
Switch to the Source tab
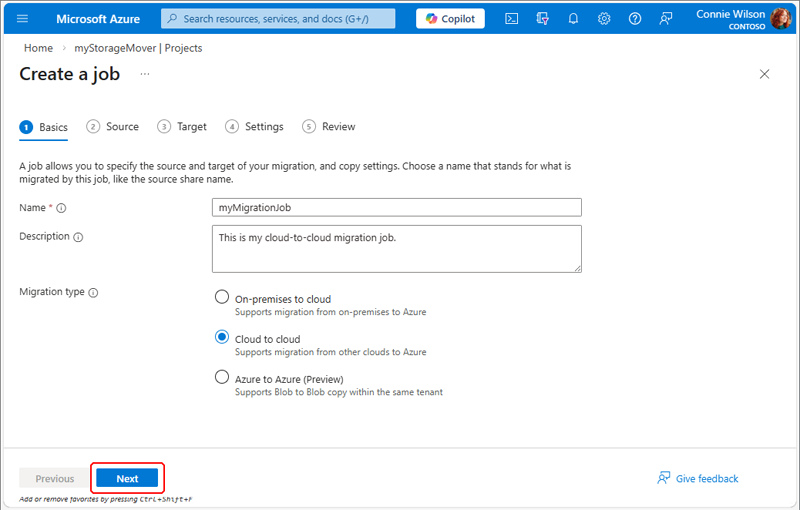[x=112, y=126]
